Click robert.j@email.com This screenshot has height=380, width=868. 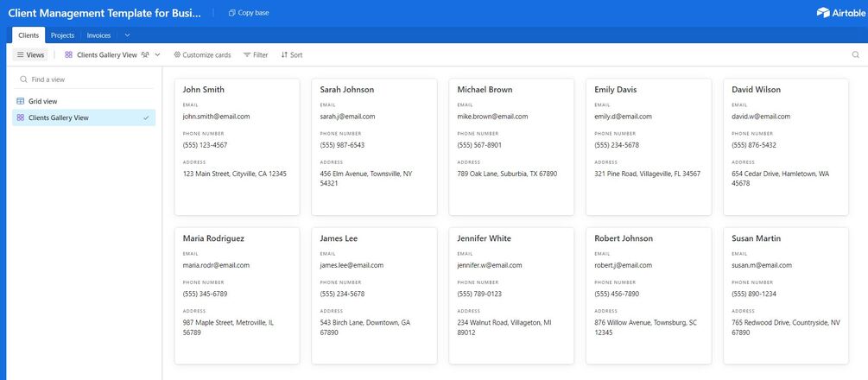(x=624, y=265)
